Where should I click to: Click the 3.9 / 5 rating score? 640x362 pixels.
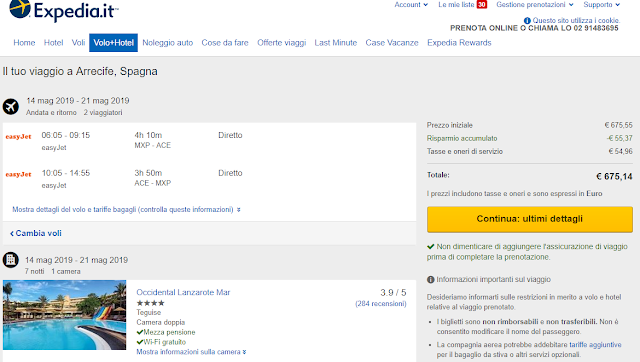coord(393,293)
